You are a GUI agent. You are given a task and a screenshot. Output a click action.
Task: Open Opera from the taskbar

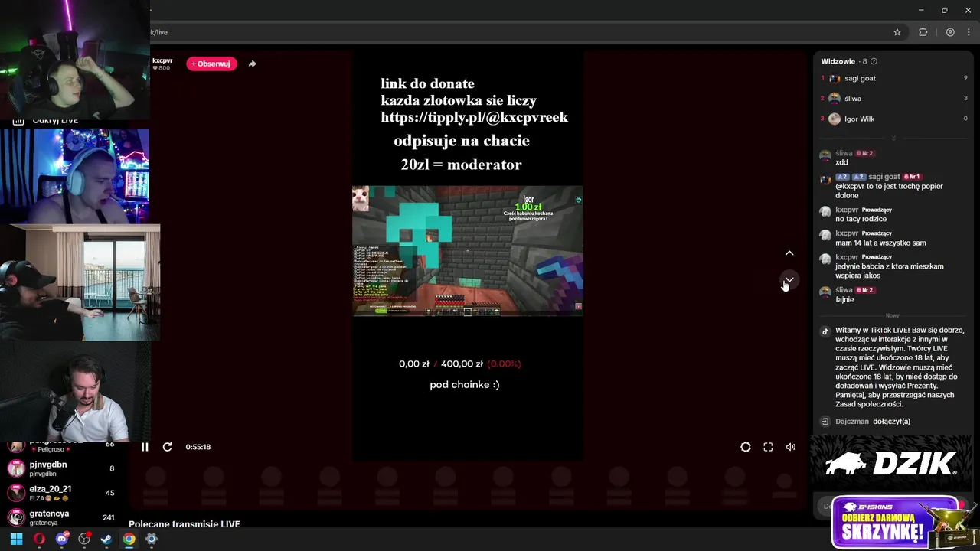point(39,539)
